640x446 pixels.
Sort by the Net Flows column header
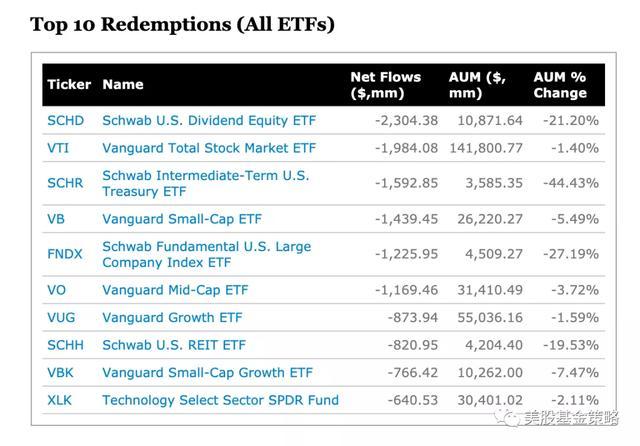[385, 85]
